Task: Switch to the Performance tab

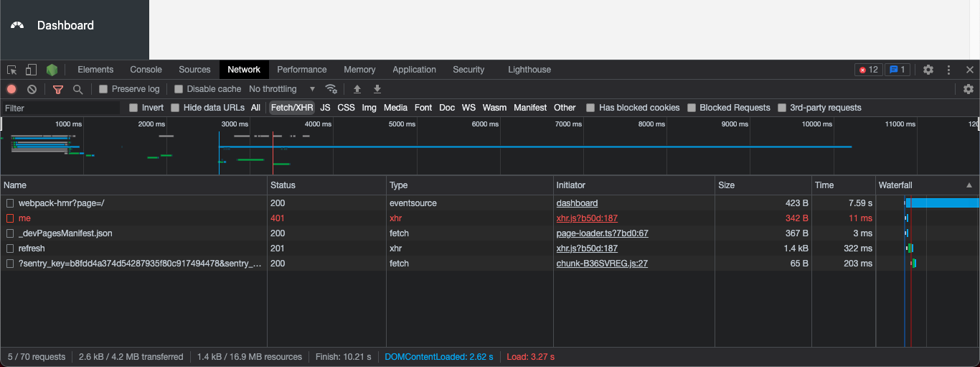Action: (x=302, y=70)
